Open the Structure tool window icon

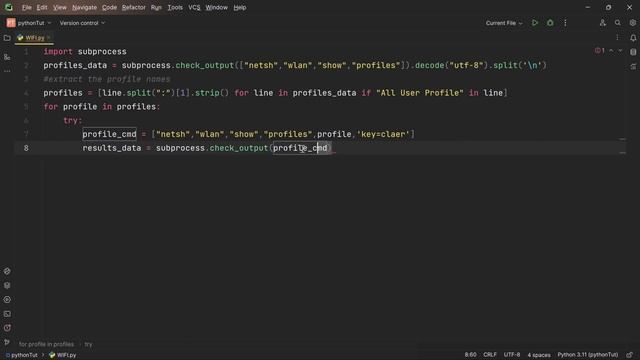(7, 57)
